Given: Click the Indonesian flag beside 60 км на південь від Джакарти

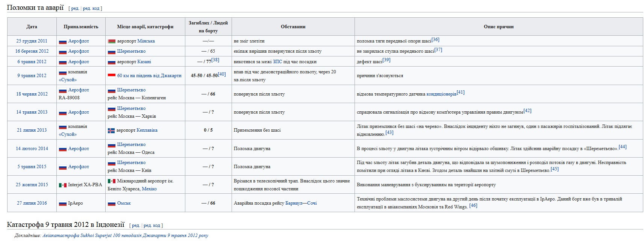Looking at the screenshot, I should (112, 76).
